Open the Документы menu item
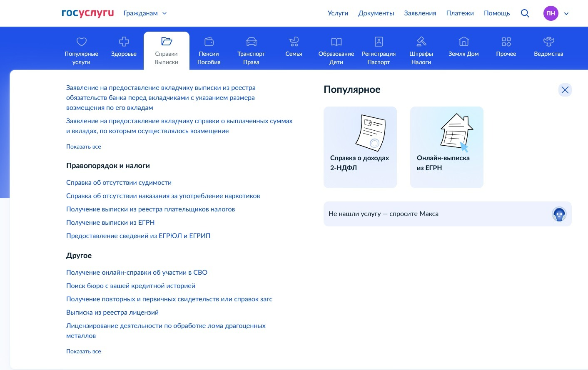The height and width of the screenshot is (370, 588). 376,13
